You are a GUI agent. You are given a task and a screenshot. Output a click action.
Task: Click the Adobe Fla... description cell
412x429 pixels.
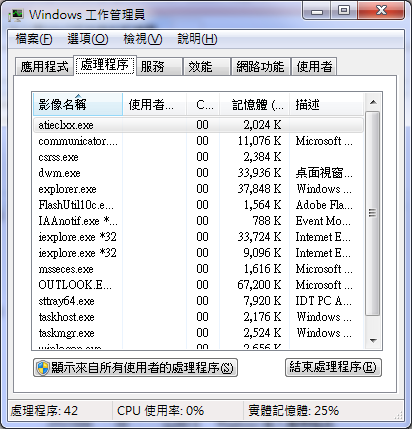(324, 205)
